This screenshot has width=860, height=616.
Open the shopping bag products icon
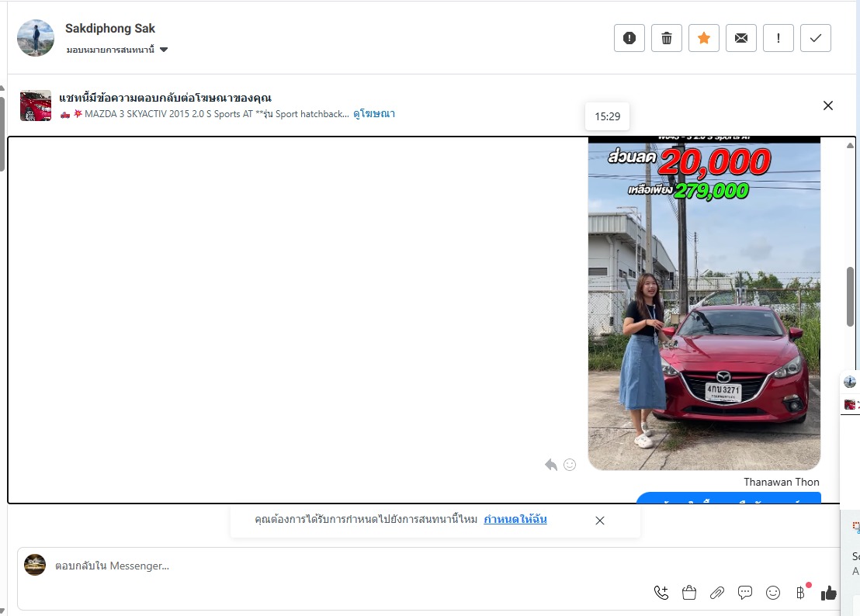tap(689, 593)
